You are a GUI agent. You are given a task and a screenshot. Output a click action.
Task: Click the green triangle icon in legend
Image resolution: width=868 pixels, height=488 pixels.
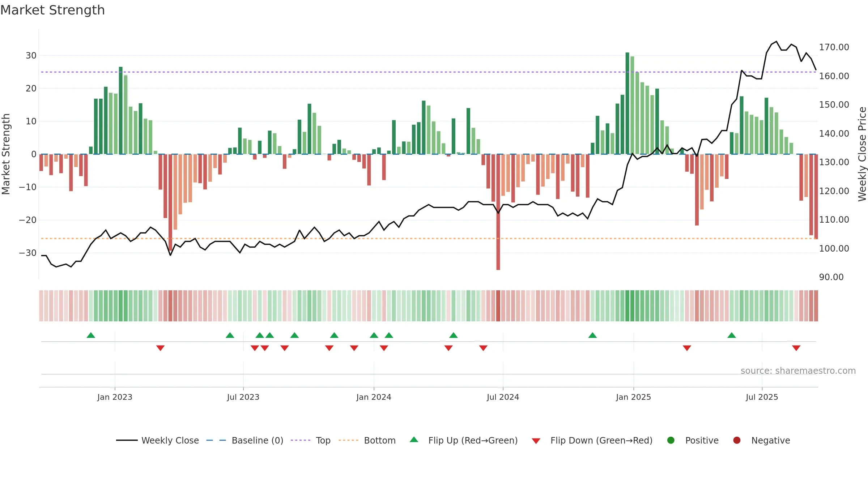click(x=414, y=440)
